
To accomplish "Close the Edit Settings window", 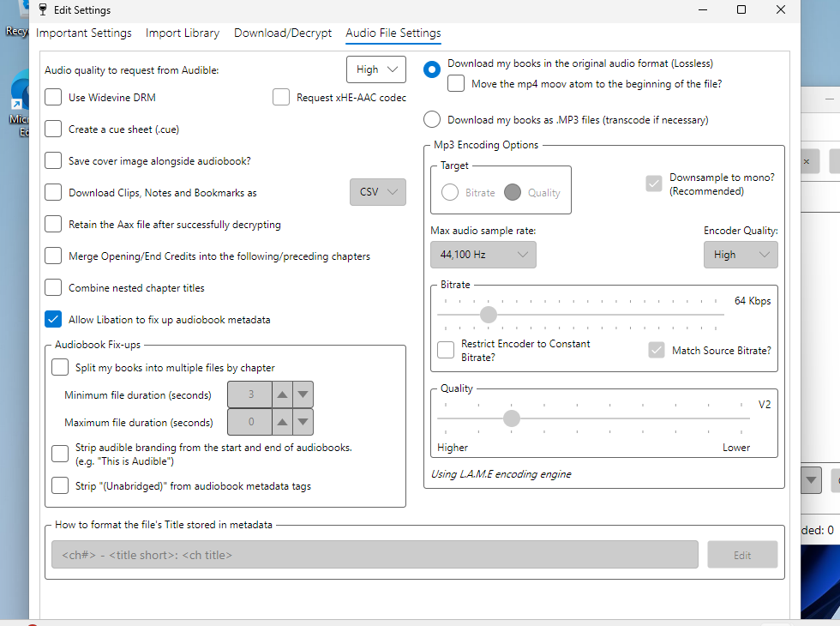I will click(781, 9).
